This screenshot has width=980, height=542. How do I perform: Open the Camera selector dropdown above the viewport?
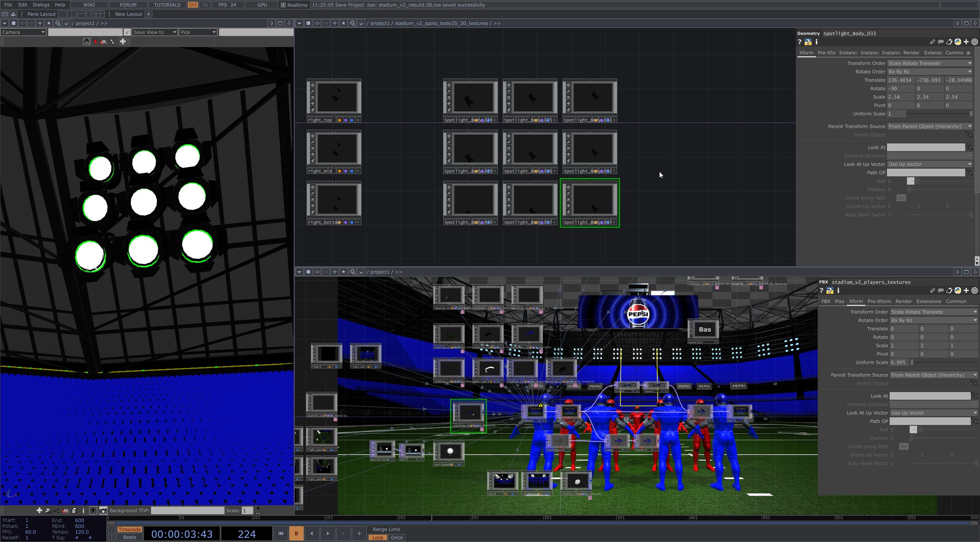23,32
